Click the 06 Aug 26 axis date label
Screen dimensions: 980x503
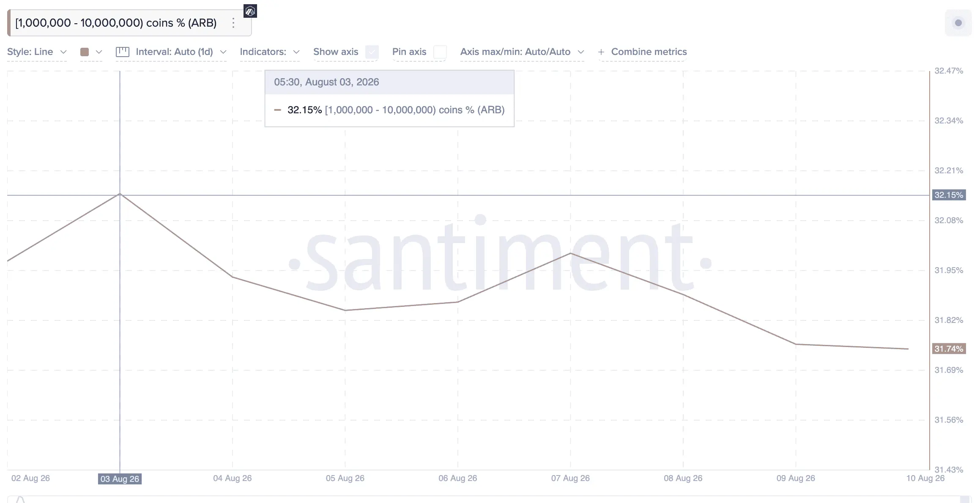457,478
